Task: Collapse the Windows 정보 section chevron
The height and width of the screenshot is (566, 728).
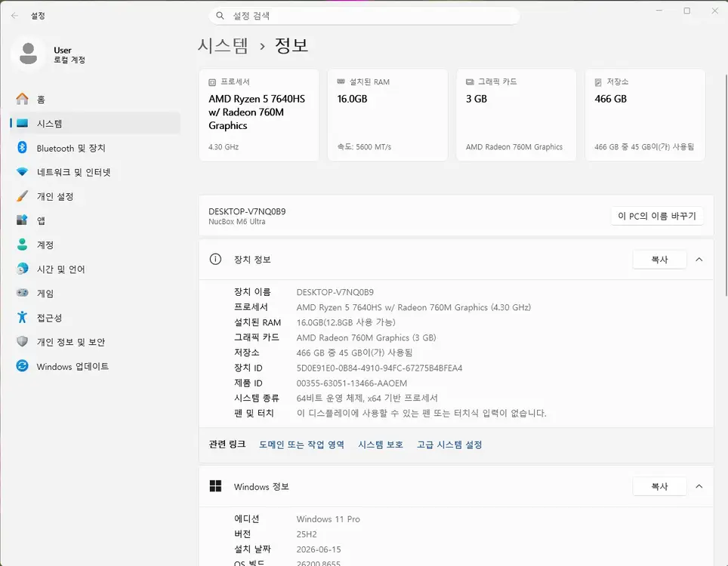Action: coord(699,486)
